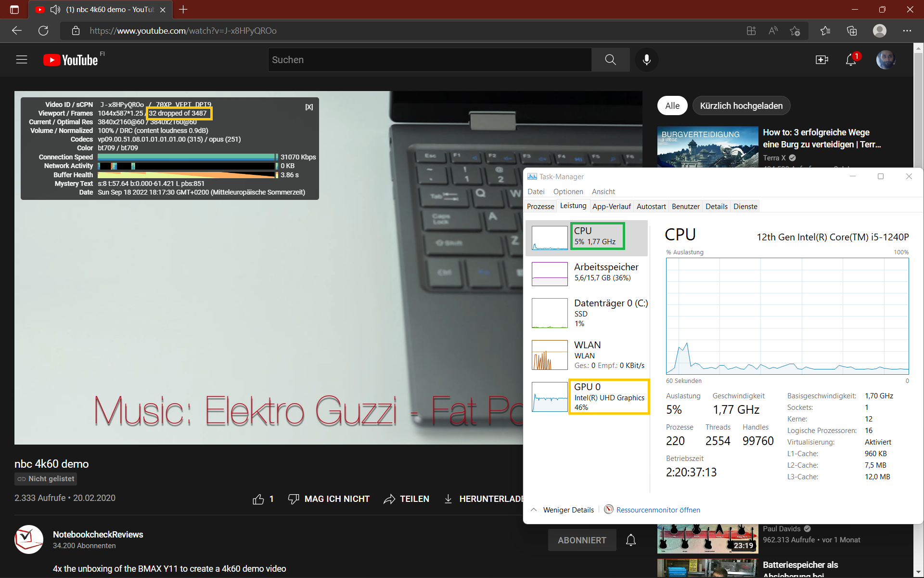The image size is (924, 578).
Task: Open the Optionen menu in Task-Manager
Action: 568,192
